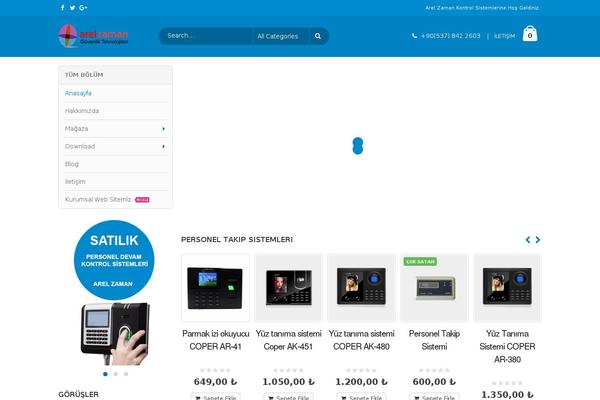Open Yüz Tanıma Sistemi COPER AR-380 title
This screenshot has width=600, height=400.
click(507, 346)
